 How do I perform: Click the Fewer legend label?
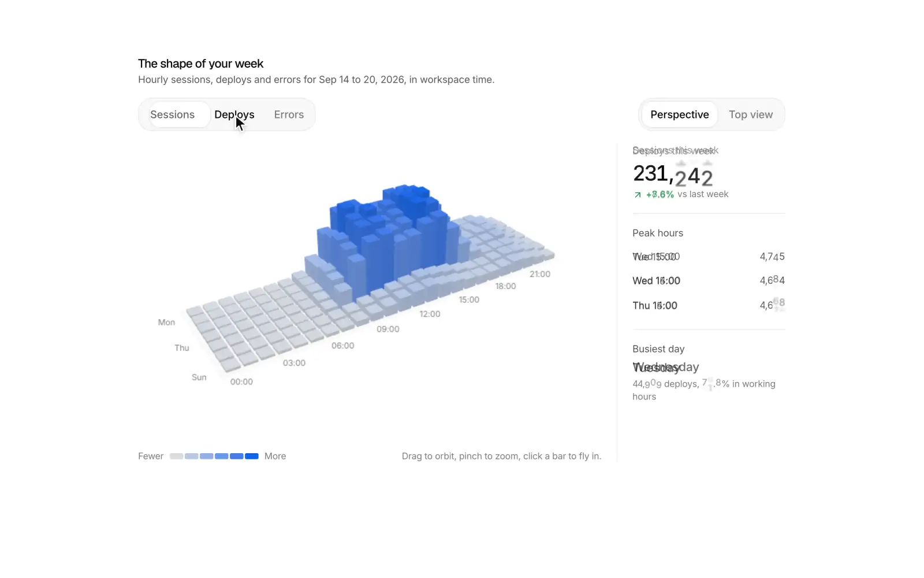pos(151,456)
